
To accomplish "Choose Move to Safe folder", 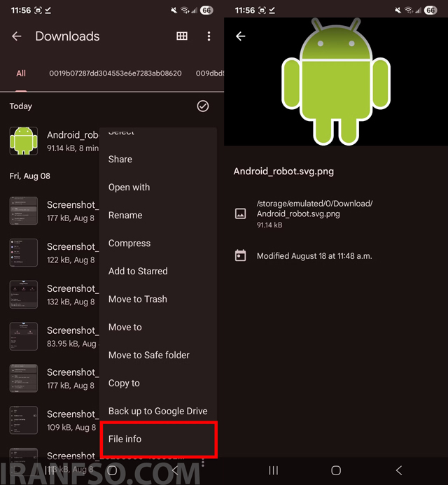I will 149,355.
